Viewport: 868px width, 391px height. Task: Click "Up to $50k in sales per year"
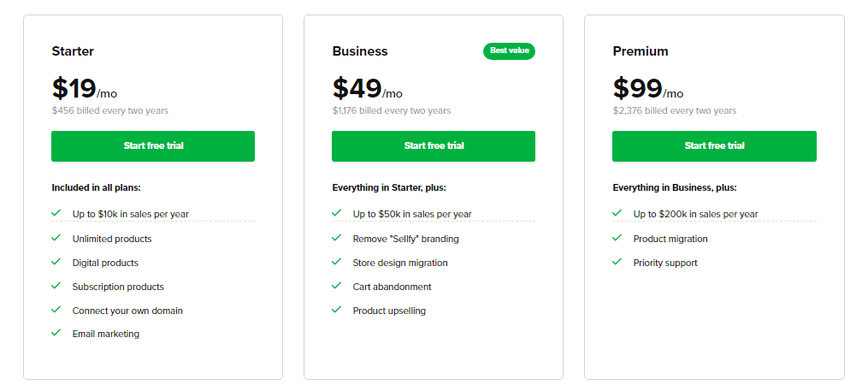[412, 214]
